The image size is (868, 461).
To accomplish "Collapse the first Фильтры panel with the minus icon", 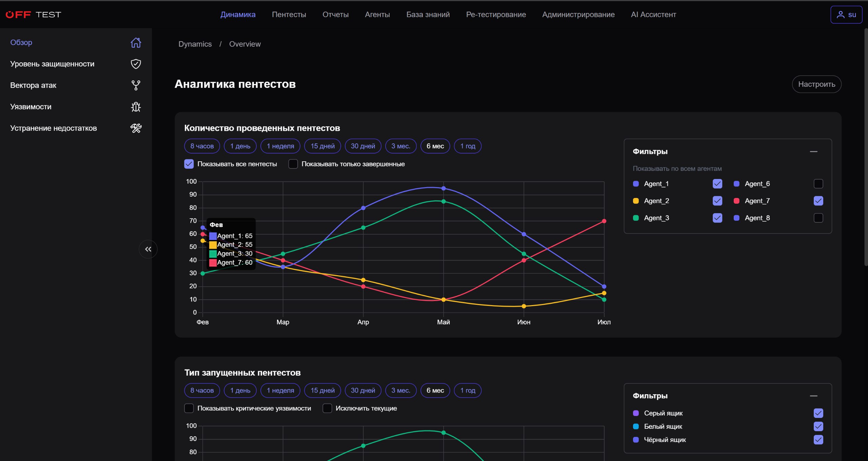I will (x=814, y=152).
